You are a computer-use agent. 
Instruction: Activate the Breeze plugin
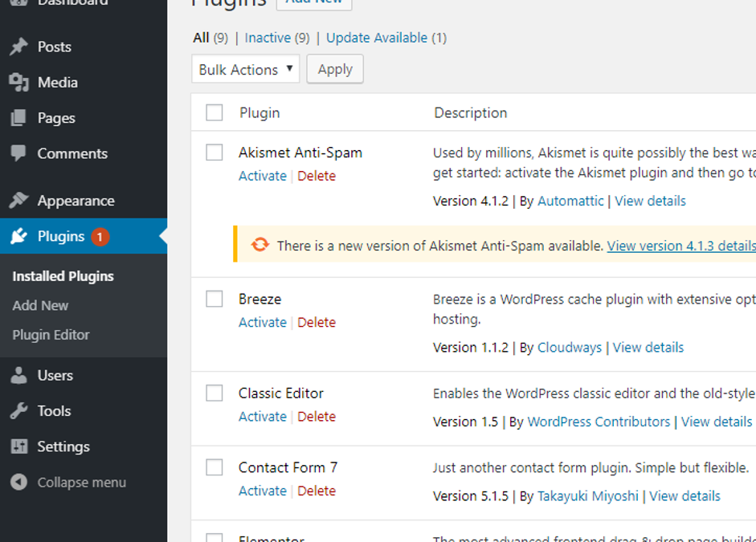[x=262, y=322]
